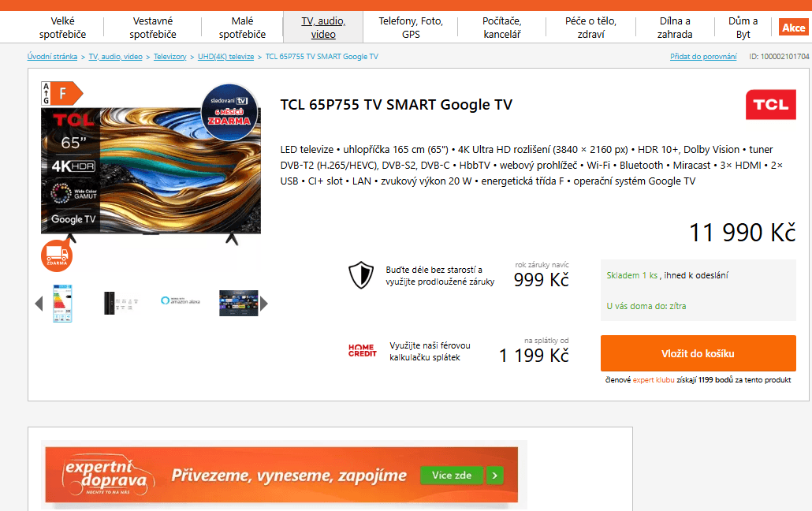Open the Velké spotřebiče menu
Screen dimensions: 812x511
pyautogui.click(x=62, y=28)
